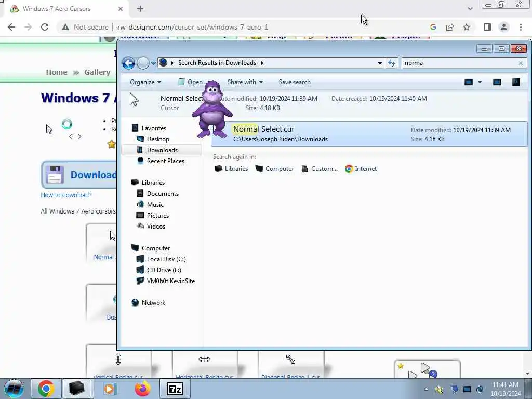Share this page icon in Chrome
532x399 pixels.
[x=450, y=27]
